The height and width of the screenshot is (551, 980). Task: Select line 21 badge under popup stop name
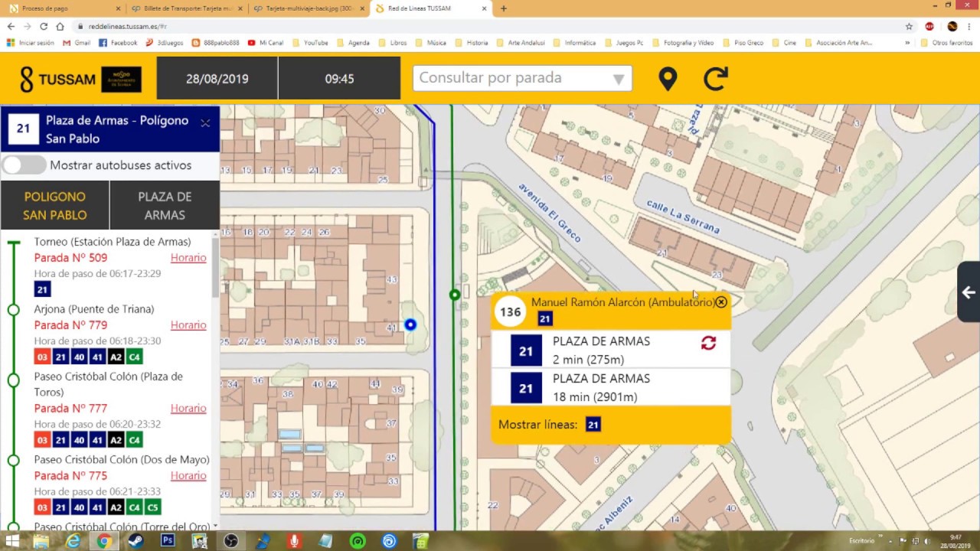pos(545,318)
